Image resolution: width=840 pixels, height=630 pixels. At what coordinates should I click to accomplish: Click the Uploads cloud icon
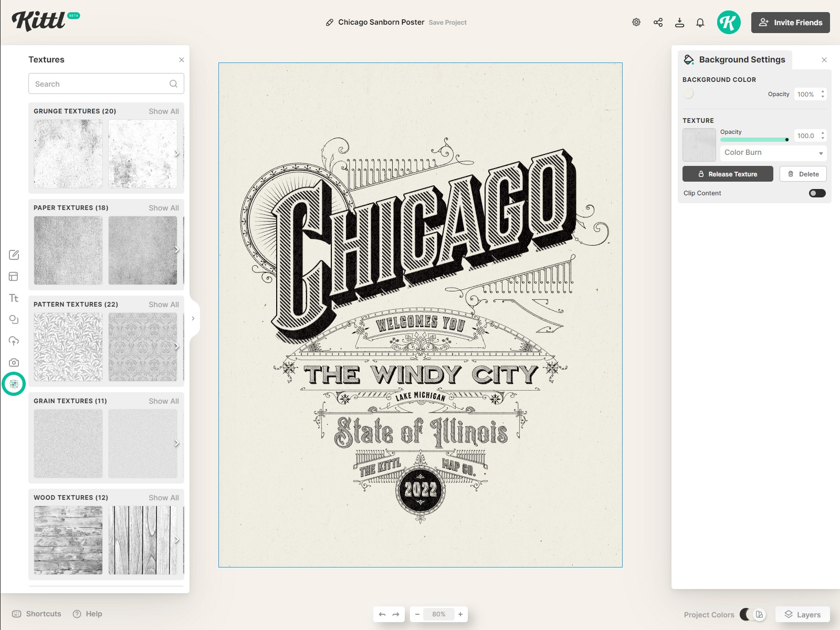[14, 340]
